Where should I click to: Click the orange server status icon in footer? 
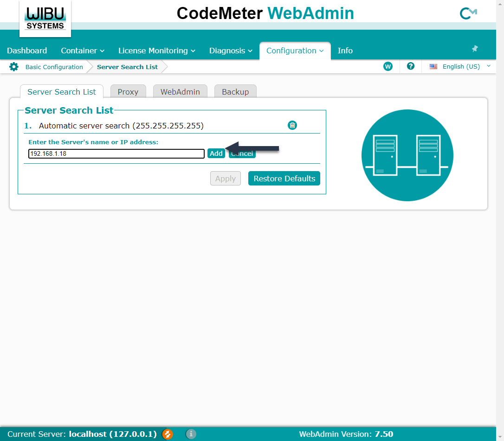(x=168, y=434)
